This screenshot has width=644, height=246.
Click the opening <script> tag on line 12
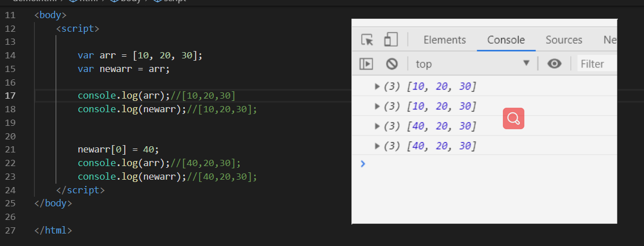click(78, 29)
